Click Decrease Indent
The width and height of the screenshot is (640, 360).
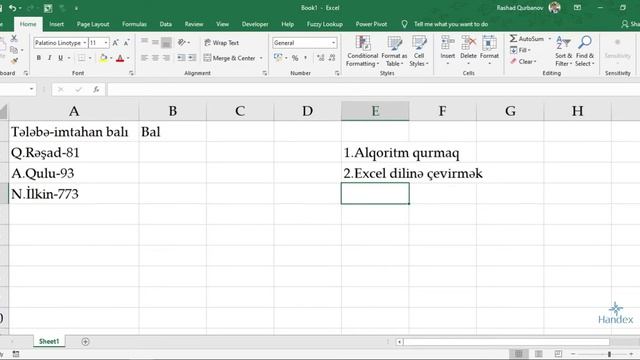click(x=181, y=58)
